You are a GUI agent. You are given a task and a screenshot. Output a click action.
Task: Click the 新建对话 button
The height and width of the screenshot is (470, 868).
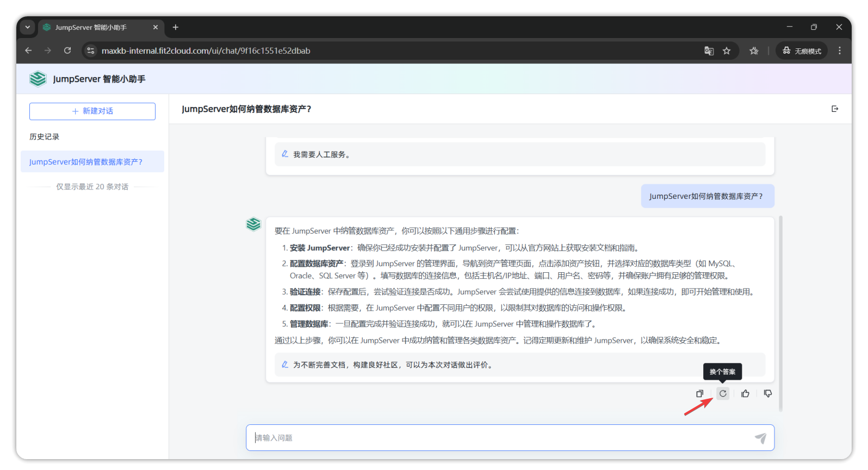tap(92, 111)
